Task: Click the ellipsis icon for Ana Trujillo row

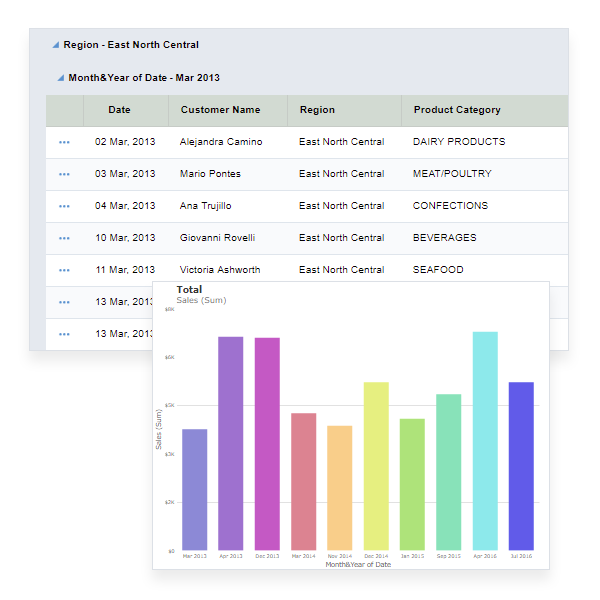Action: click(x=64, y=206)
